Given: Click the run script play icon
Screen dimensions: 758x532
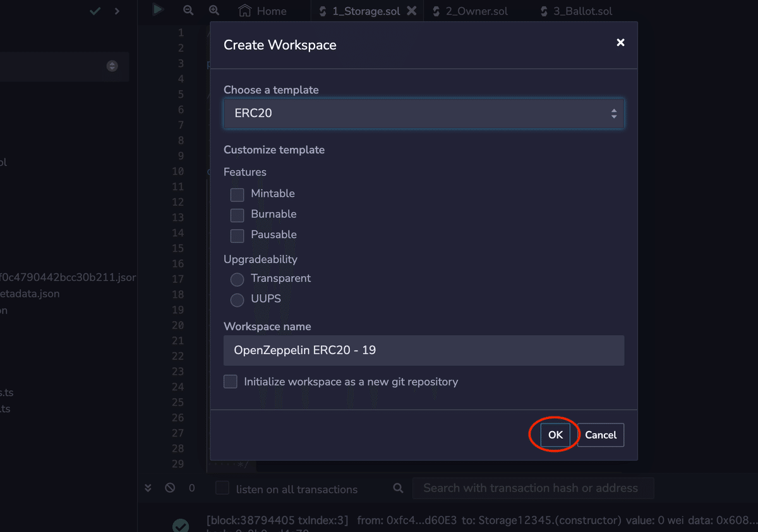Looking at the screenshot, I should 158,9.
